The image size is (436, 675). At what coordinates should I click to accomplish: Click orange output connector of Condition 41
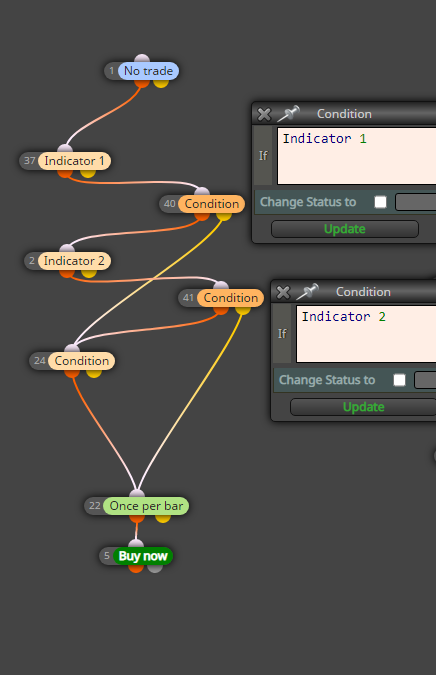click(221, 309)
